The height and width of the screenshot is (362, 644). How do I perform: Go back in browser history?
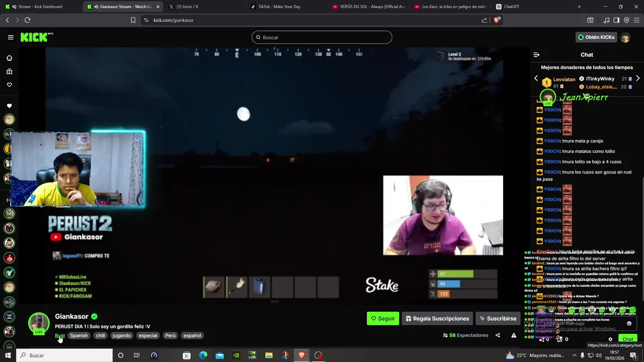[7, 20]
